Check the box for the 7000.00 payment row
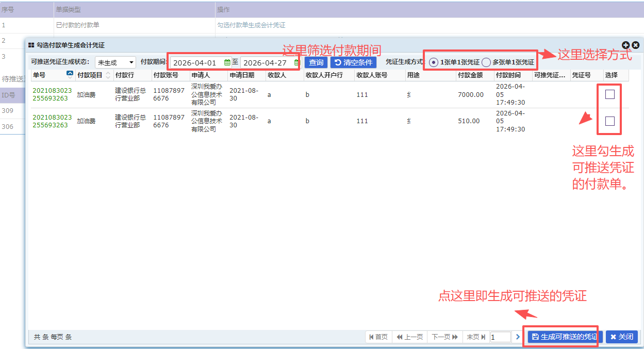This screenshot has height=349, width=644. point(609,94)
